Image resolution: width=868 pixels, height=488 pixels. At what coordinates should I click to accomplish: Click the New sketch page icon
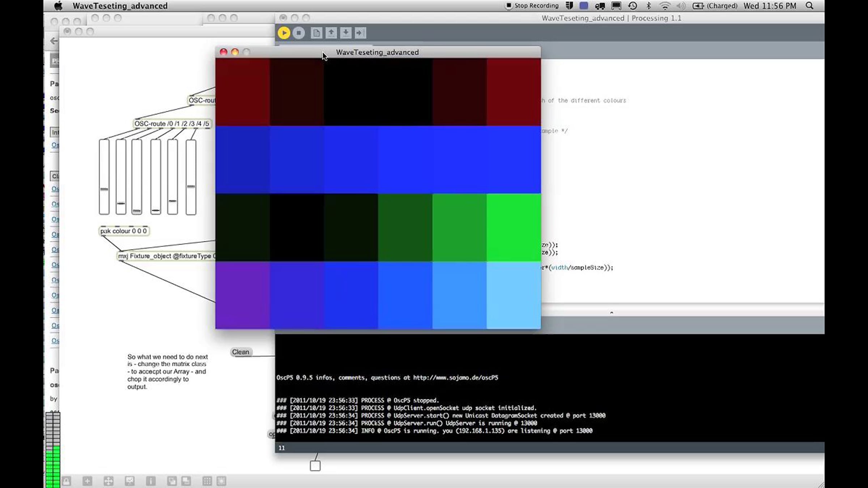[316, 33]
